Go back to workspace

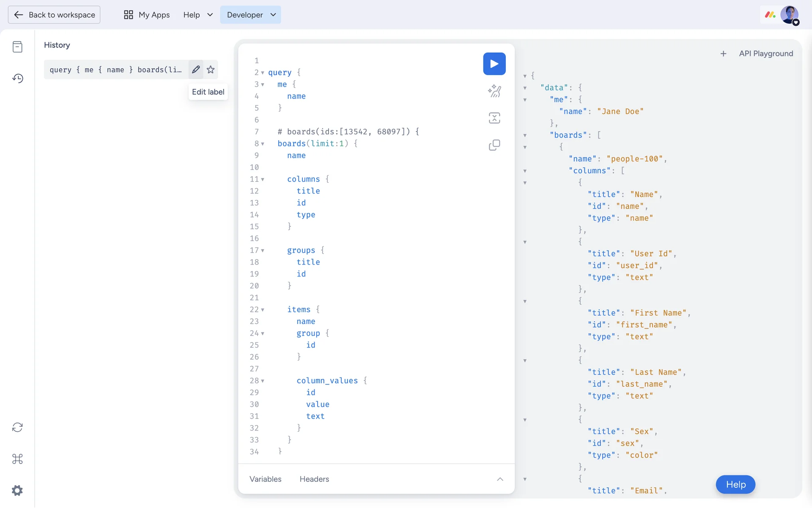[54, 15]
